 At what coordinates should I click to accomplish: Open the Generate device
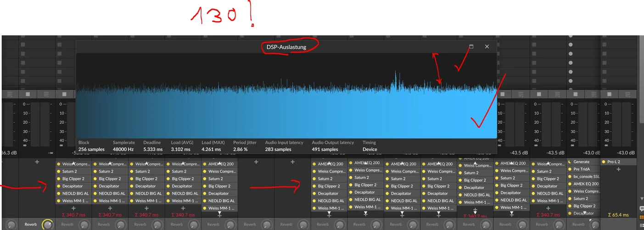[583, 162]
